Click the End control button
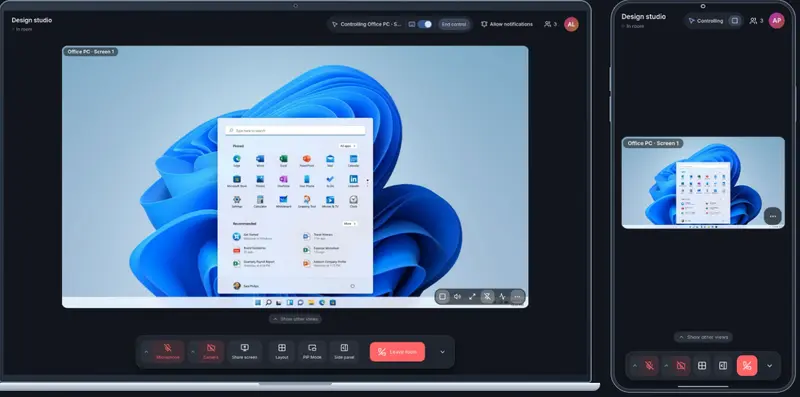This screenshot has width=800, height=397. [x=454, y=24]
